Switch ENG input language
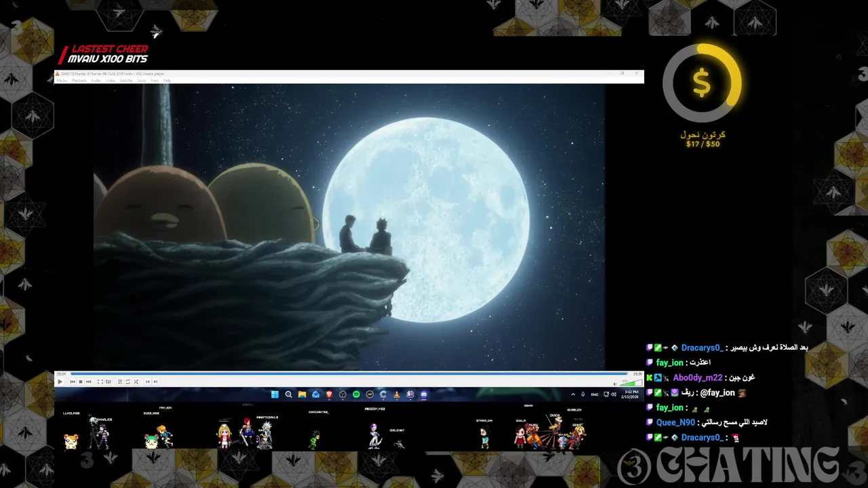868x488 pixels. (595, 394)
